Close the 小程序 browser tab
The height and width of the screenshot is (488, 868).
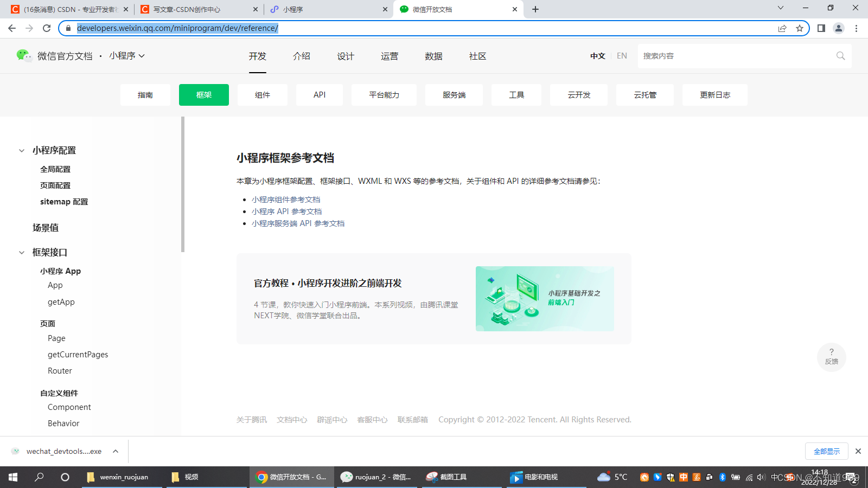385,9
